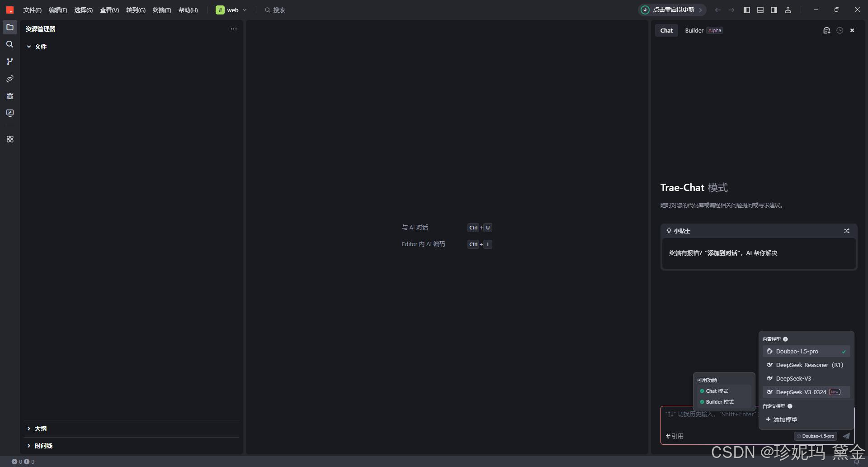Expand the 大纲 section

[36, 429]
